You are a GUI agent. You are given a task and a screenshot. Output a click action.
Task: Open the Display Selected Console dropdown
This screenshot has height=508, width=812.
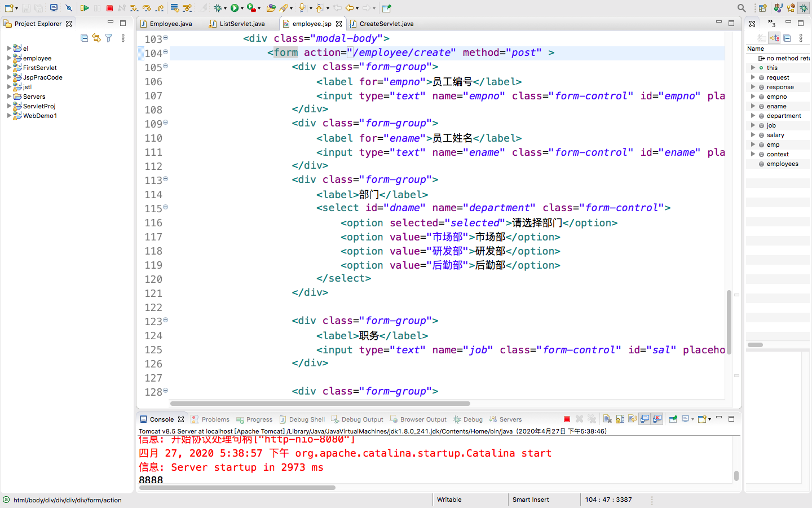(692, 419)
